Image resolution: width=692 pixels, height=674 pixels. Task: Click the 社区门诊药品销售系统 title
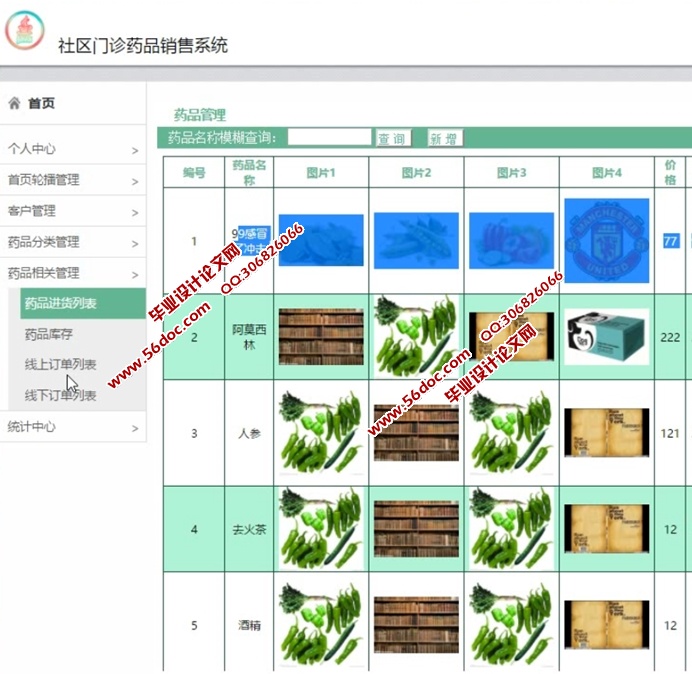pos(143,45)
